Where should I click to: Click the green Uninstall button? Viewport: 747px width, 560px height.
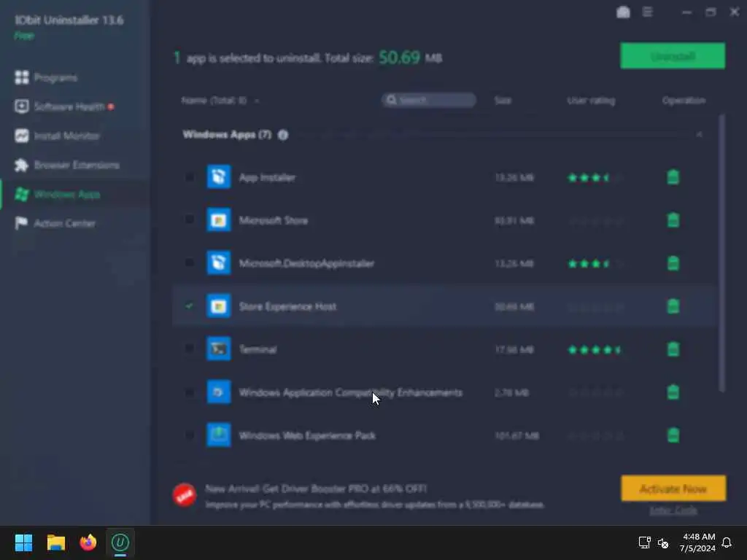point(672,56)
